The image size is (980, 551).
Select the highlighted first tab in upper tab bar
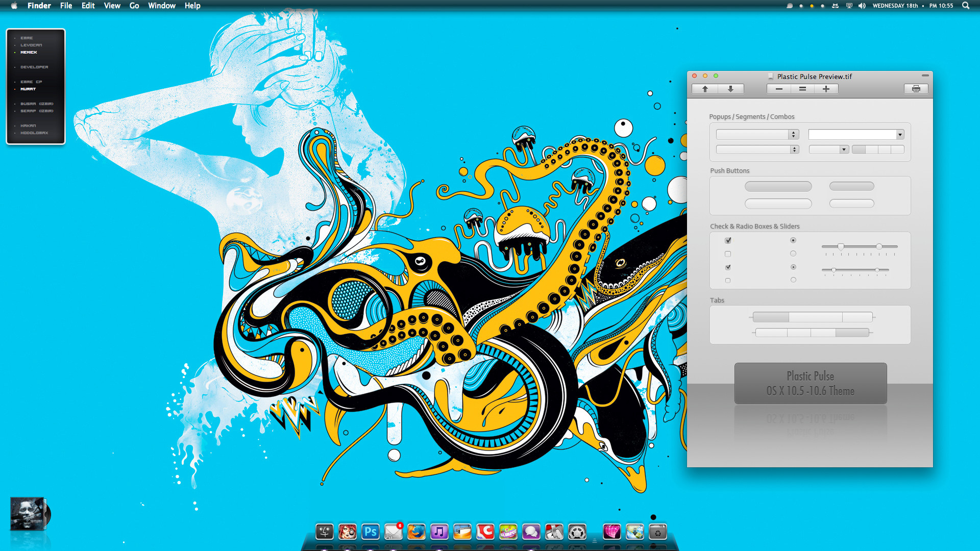coord(771,317)
